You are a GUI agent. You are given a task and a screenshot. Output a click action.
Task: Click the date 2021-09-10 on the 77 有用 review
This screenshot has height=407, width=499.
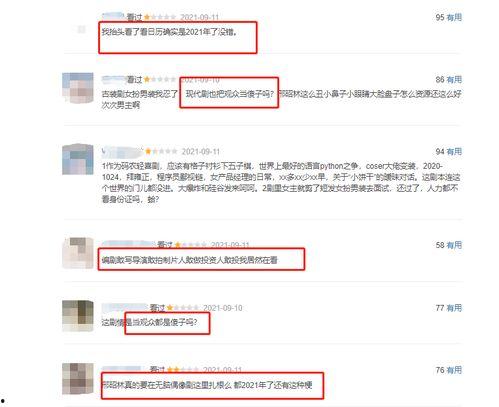coord(223,308)
